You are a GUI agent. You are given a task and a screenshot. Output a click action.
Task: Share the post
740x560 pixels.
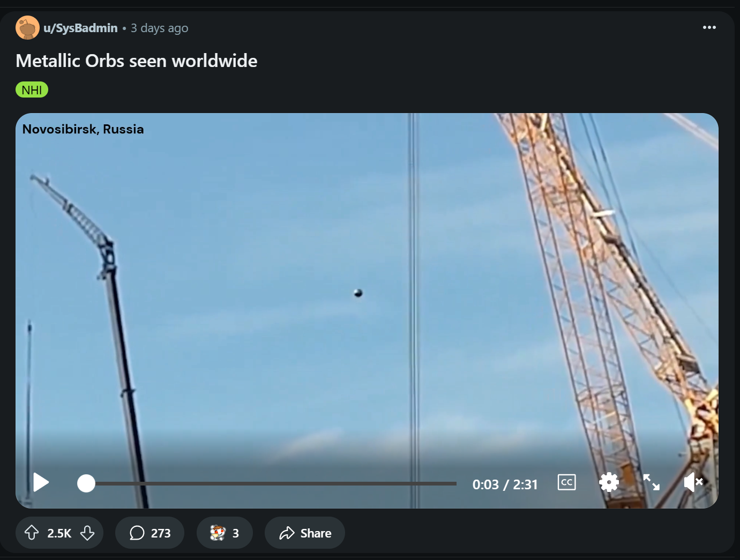pos(305,533)
